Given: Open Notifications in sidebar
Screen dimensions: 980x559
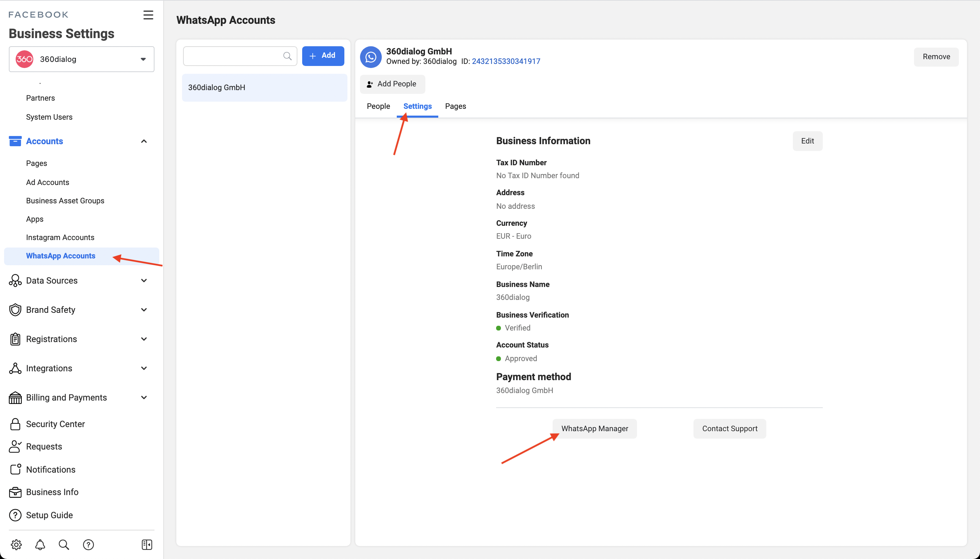Looking at the screenshot, I should 51,469.
